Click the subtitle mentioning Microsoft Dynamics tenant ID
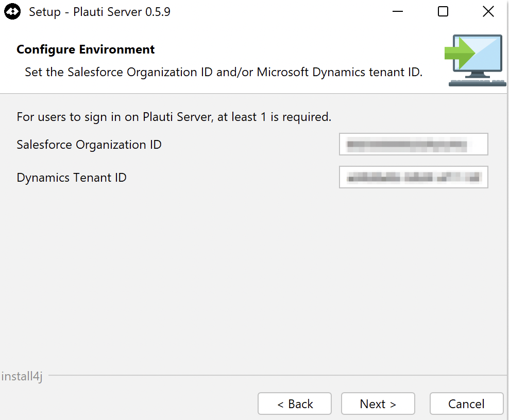 224,72
